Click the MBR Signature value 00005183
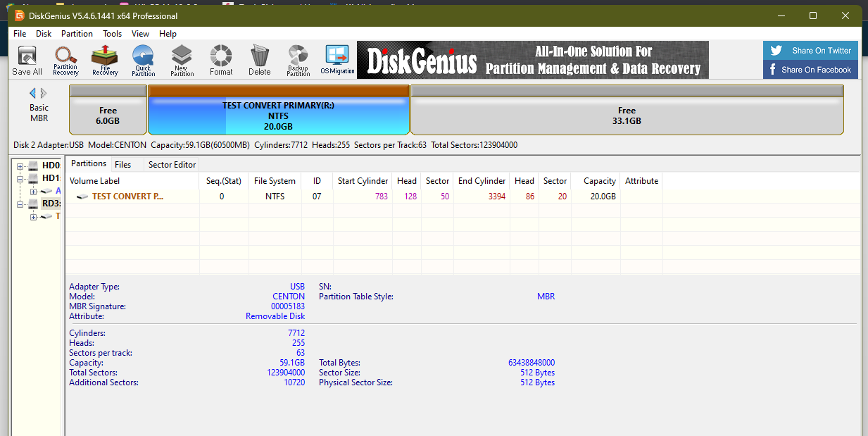The image size is (868, 436). 288,306
